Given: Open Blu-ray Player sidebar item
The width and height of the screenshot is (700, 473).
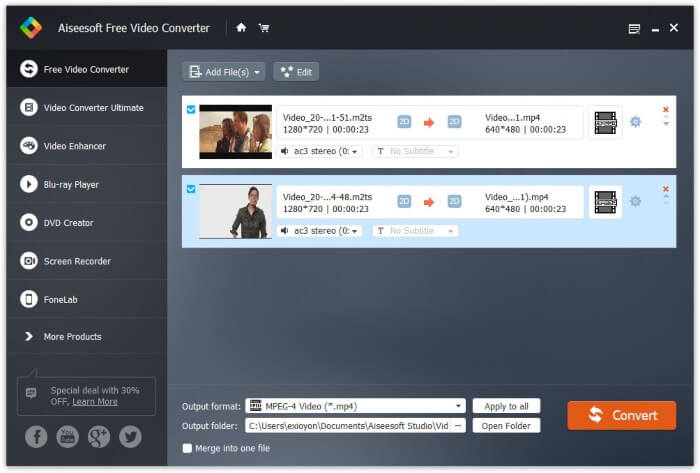Looking at the screenshot, I should coord(87,184).
